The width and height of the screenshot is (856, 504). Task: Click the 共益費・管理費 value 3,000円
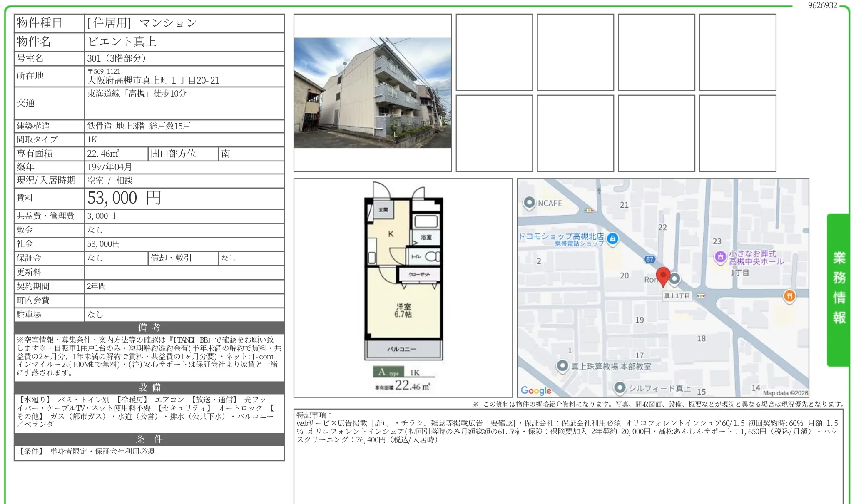[x=102, y=216]
